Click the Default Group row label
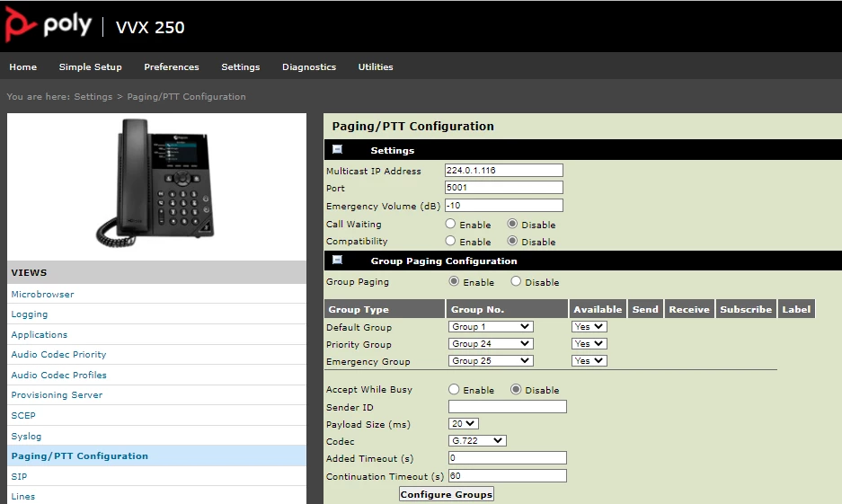 [x=359, y=327]
